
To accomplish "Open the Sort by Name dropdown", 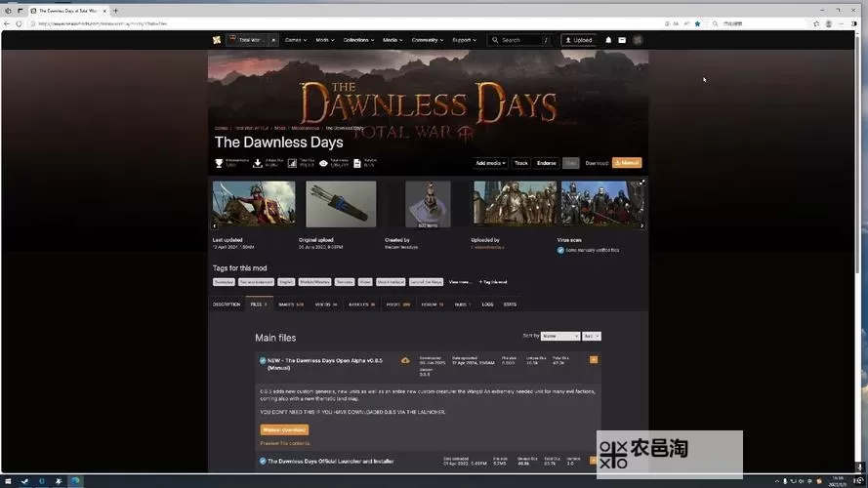I will [560, 336].
